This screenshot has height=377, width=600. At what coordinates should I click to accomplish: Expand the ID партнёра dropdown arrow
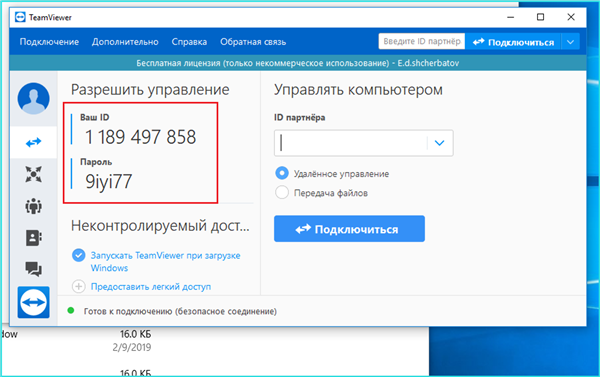[440, 143]
